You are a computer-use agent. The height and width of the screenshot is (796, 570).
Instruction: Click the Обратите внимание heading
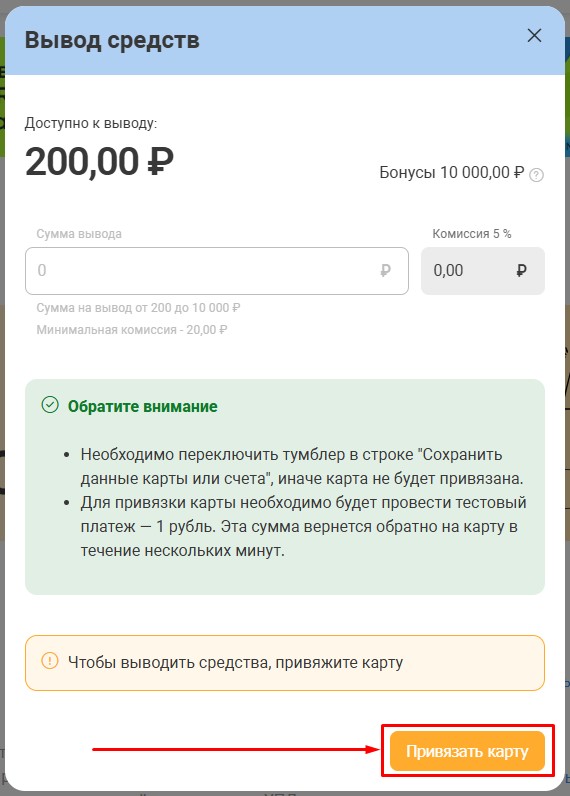[143, 406]
